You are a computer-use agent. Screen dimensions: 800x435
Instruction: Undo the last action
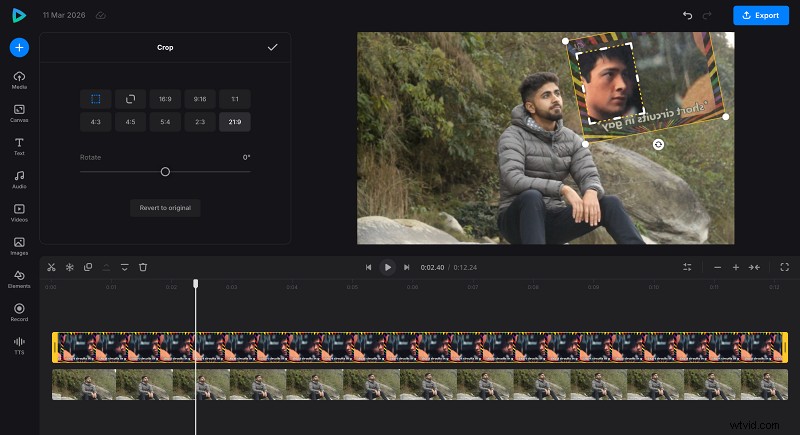(x=687, y=15)
